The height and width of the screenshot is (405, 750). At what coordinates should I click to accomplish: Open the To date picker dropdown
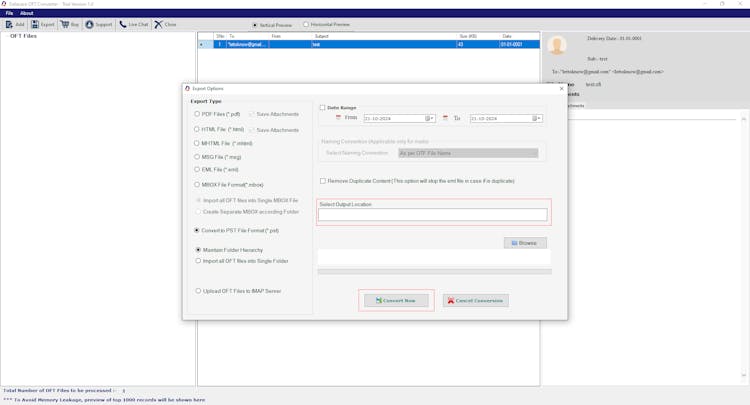[x=537, y=118]
